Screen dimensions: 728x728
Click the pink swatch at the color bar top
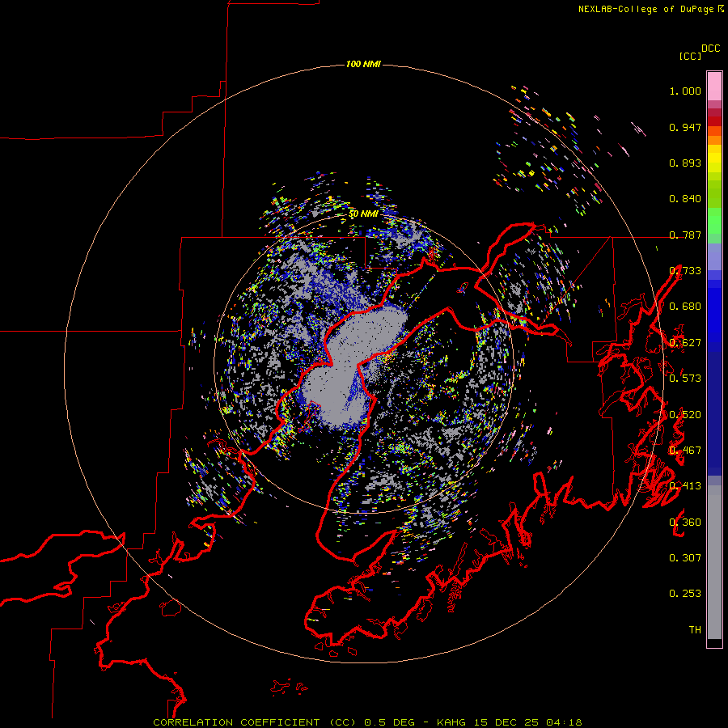pos(714,86)
